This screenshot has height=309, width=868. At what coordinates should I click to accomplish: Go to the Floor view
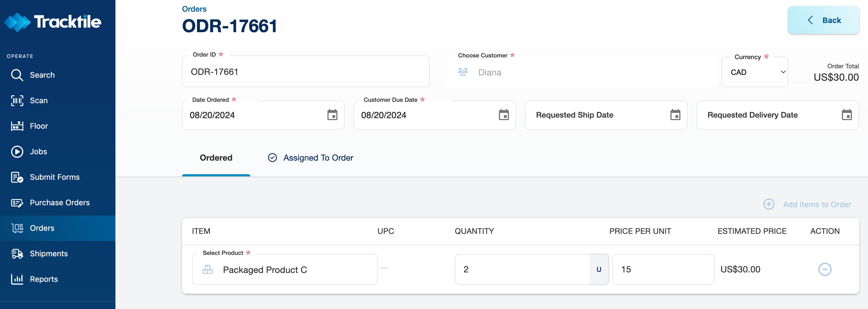tap(39, 126)
